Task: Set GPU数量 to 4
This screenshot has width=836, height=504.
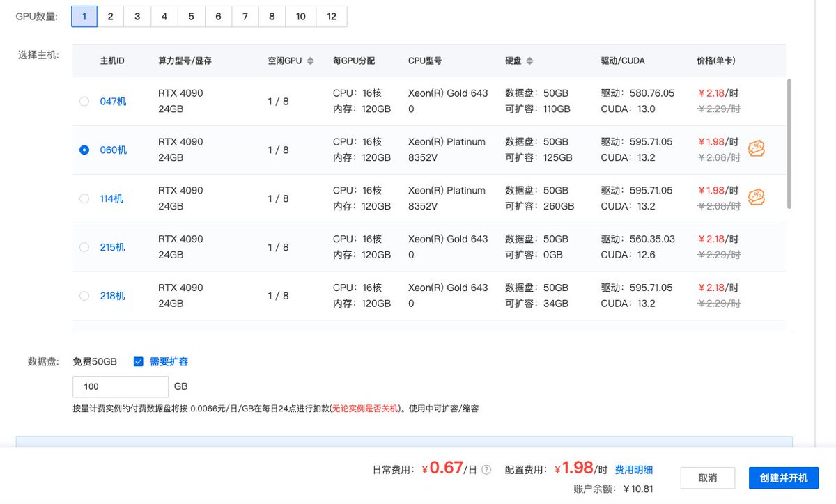Action: tap(164, 16)
